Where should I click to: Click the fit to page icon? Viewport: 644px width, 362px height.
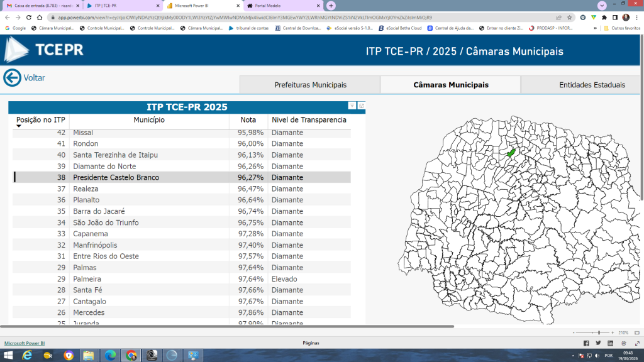coord(636,332)
